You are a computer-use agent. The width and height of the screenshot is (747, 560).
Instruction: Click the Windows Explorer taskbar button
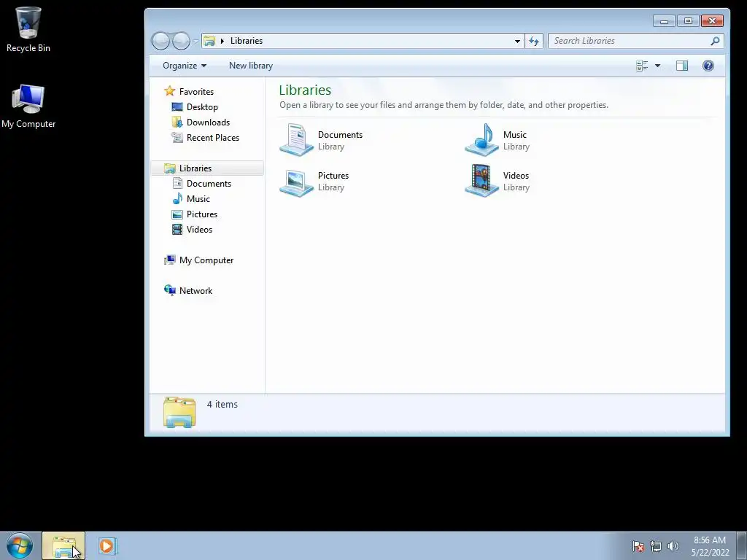[x=63, y=546]
